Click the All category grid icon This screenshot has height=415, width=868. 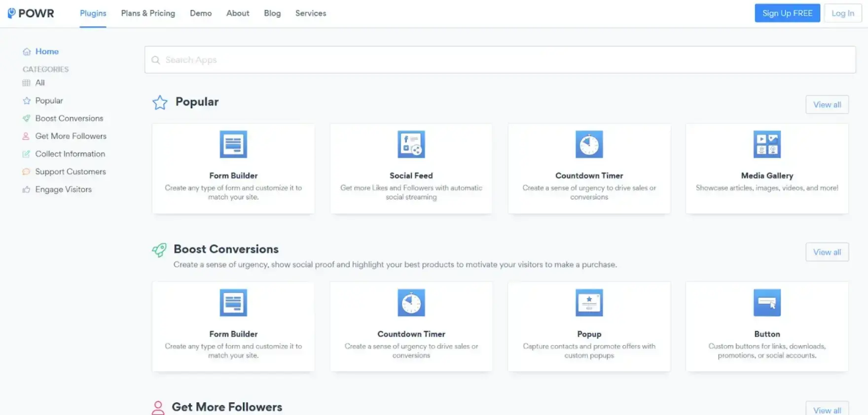pyautogui.click(x=27, y=83)
